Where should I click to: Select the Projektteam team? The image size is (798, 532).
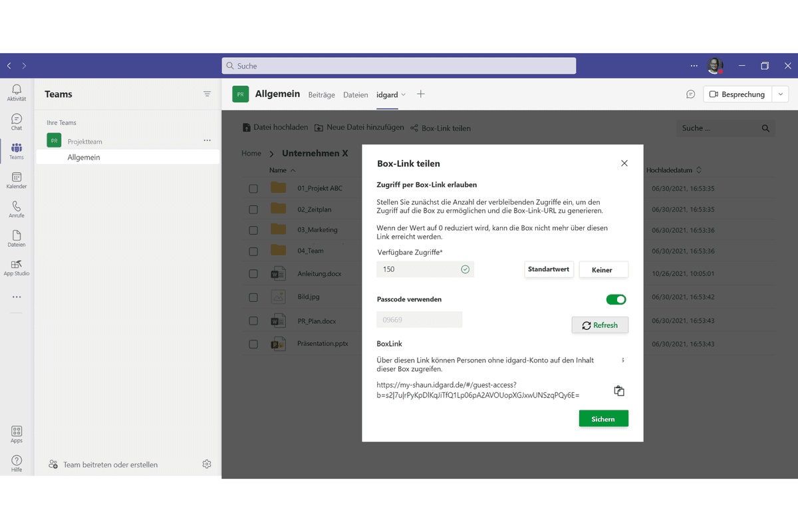85,142
